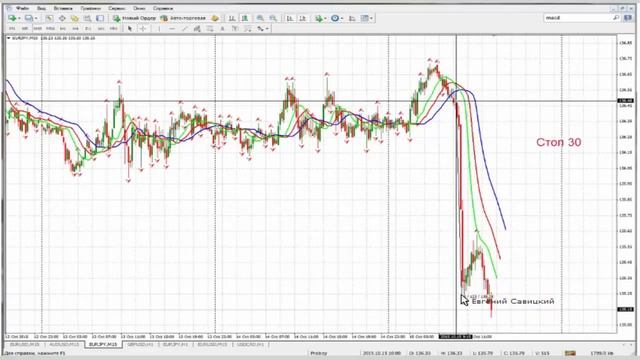The image size is (640, 360).
Task: Open the Сервис menu
Action: coord(117,8)
